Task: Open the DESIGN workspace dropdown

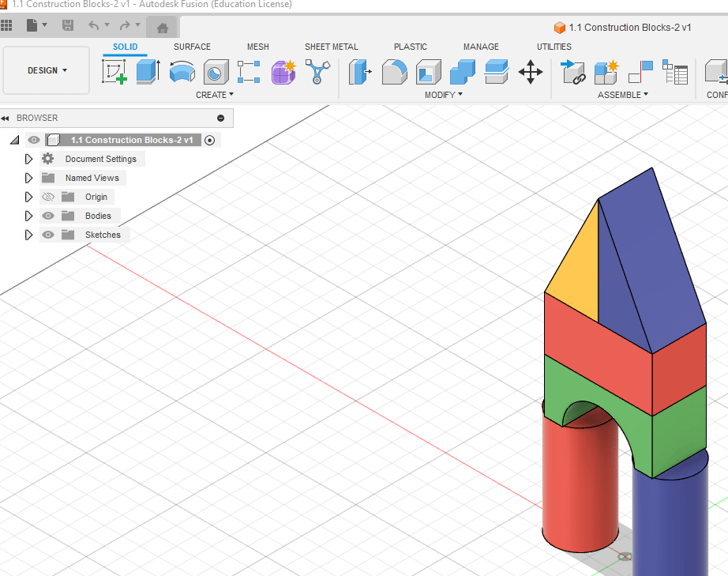Action: 47,70
